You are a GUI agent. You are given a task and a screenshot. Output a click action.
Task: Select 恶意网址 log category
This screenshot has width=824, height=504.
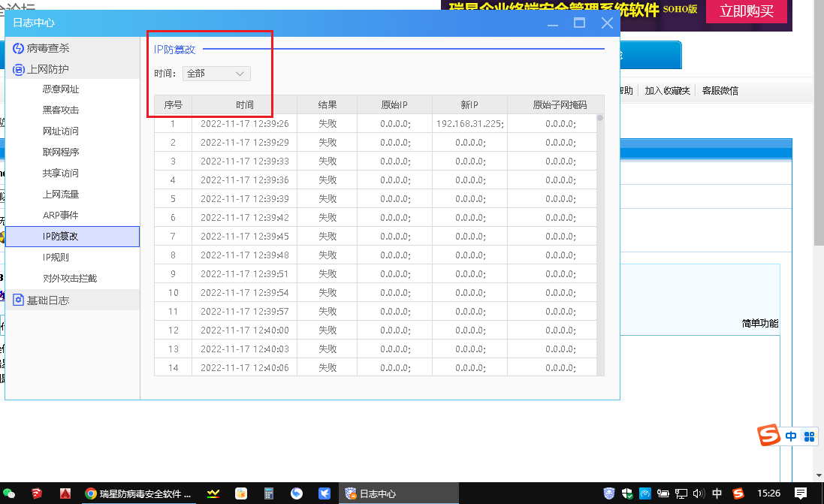[x=61, y=89]
